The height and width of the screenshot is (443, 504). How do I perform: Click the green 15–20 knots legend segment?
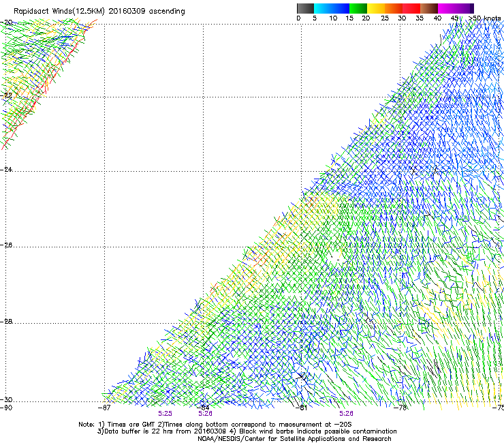coord(358,8)
